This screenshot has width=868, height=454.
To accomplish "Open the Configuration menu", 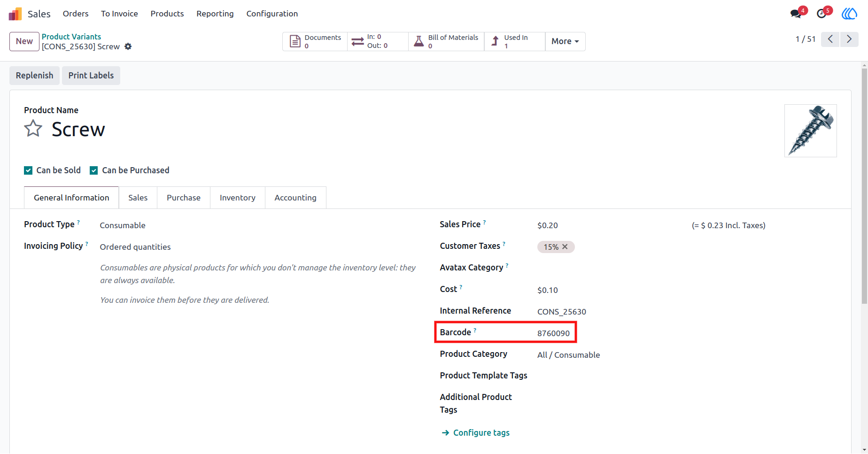I will click(x=272, y=14).
